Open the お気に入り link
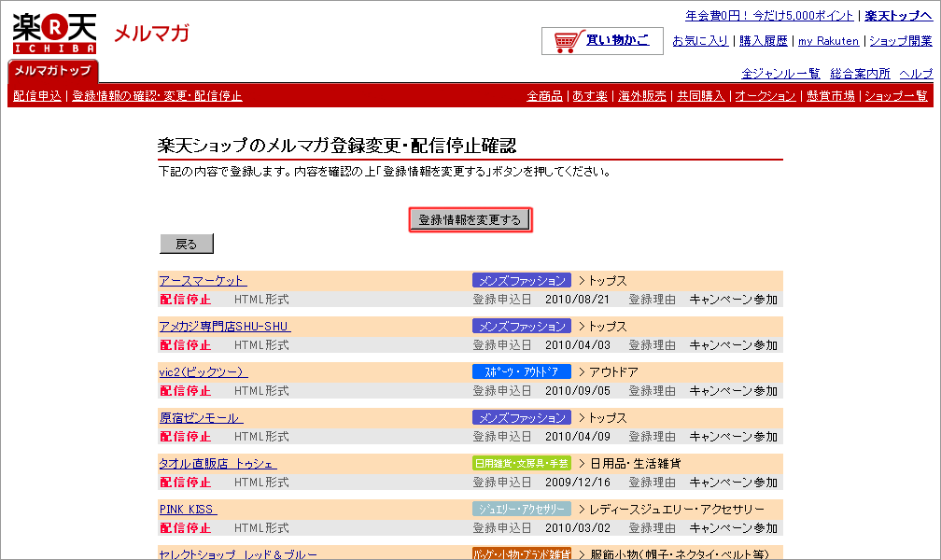The height and width of the screenshot is (560, 941). [x=700, y=41]
